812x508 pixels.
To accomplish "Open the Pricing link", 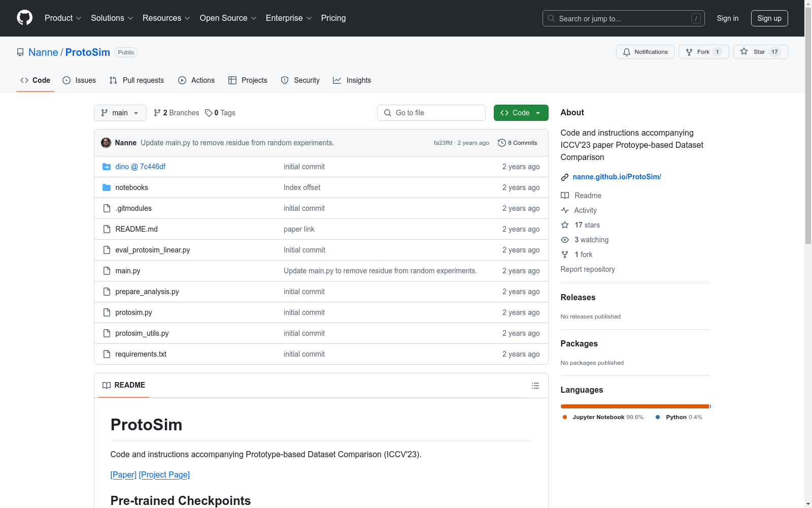I will click(x=333, y=18).
